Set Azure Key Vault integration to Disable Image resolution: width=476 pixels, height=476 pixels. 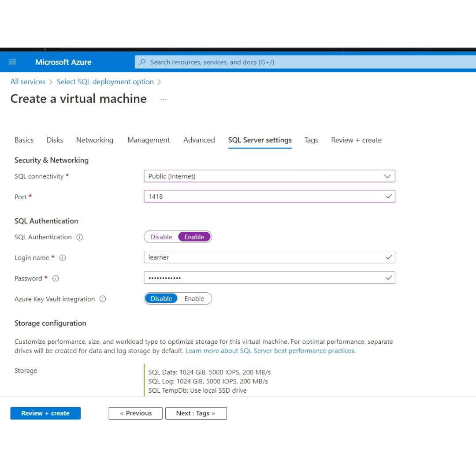[x=161, y=299]
